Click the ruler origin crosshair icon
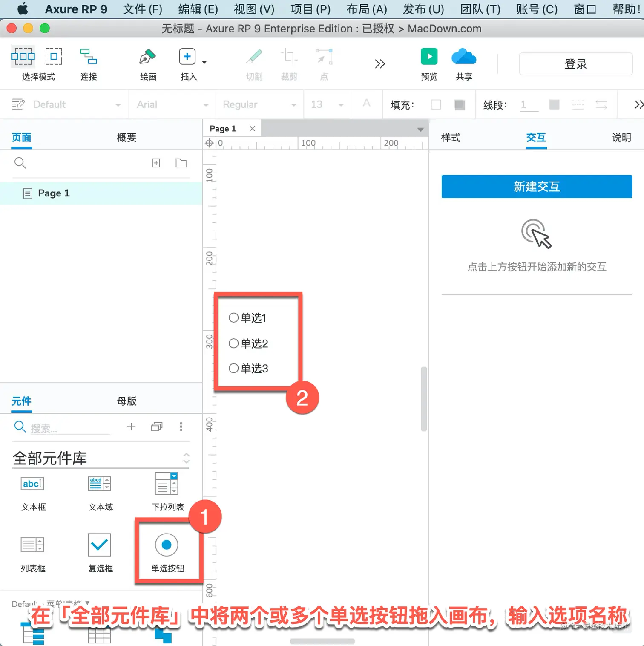 point(209,143)
